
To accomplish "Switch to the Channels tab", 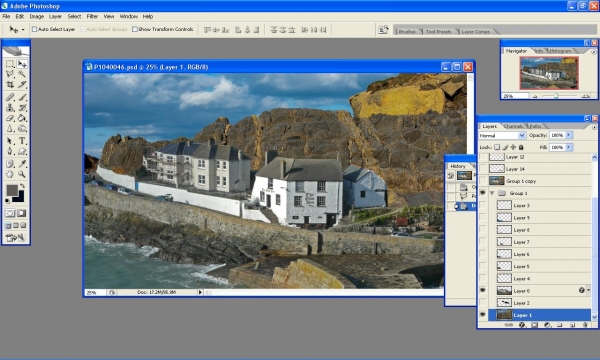I will (x=513, y=126).
